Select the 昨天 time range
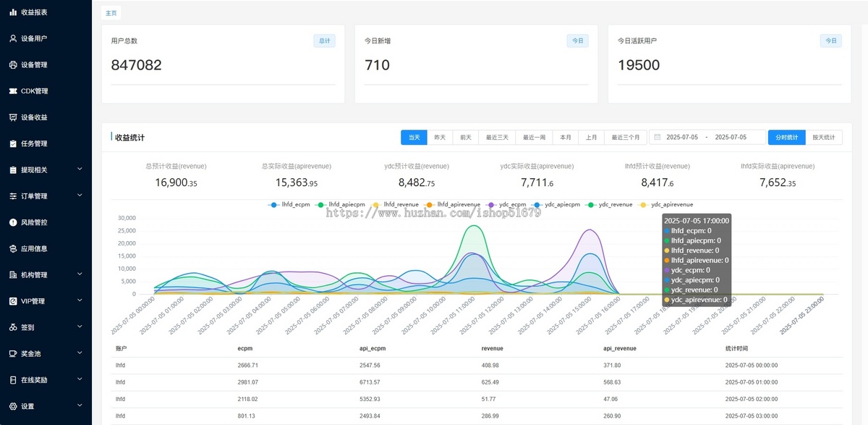This screenshot has width=868, height=425. [440, 137]
